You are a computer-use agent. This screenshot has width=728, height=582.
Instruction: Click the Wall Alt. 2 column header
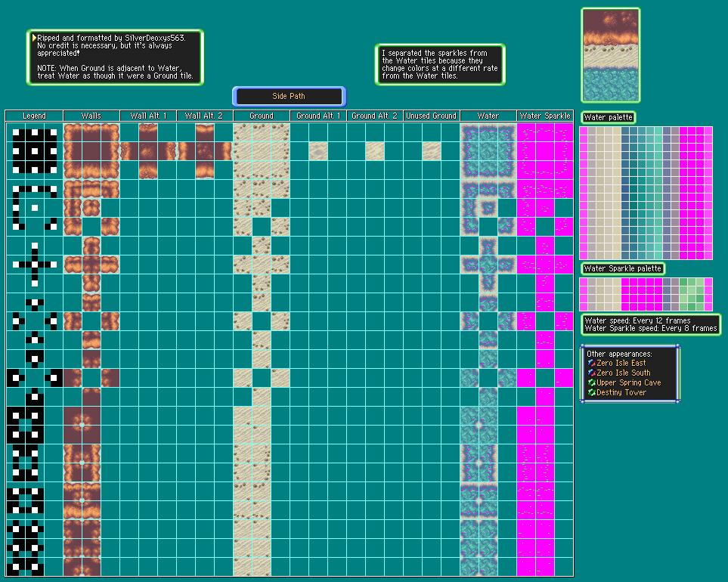[205, 116]
